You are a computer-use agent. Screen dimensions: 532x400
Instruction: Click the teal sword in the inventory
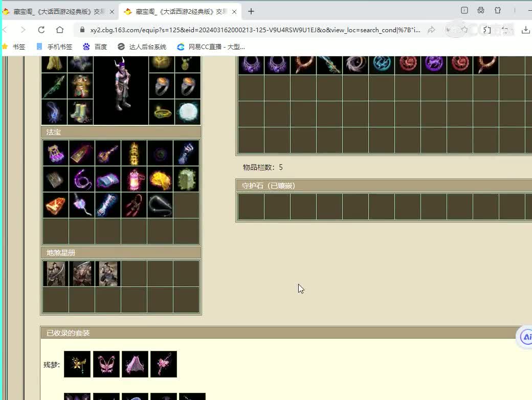(329, 65)
